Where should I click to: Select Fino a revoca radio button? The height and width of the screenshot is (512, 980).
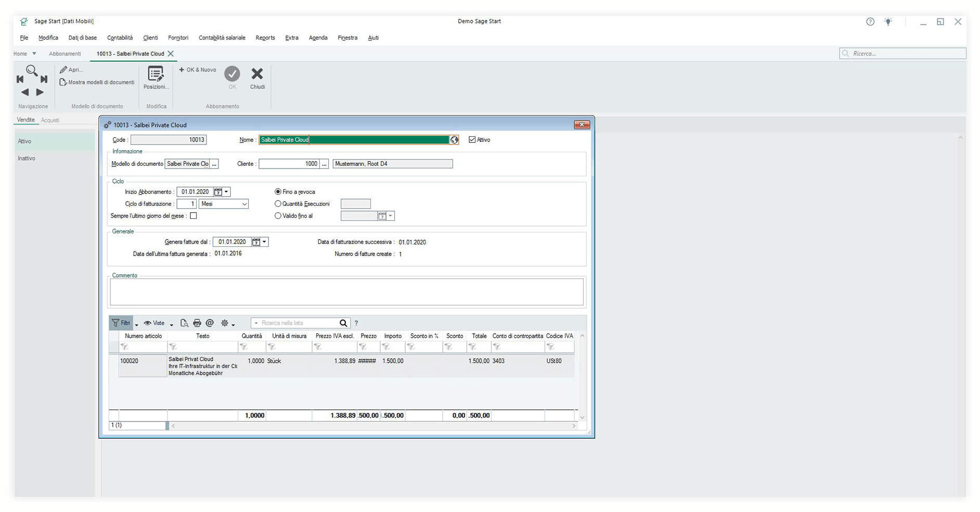(x=278, y=192)
